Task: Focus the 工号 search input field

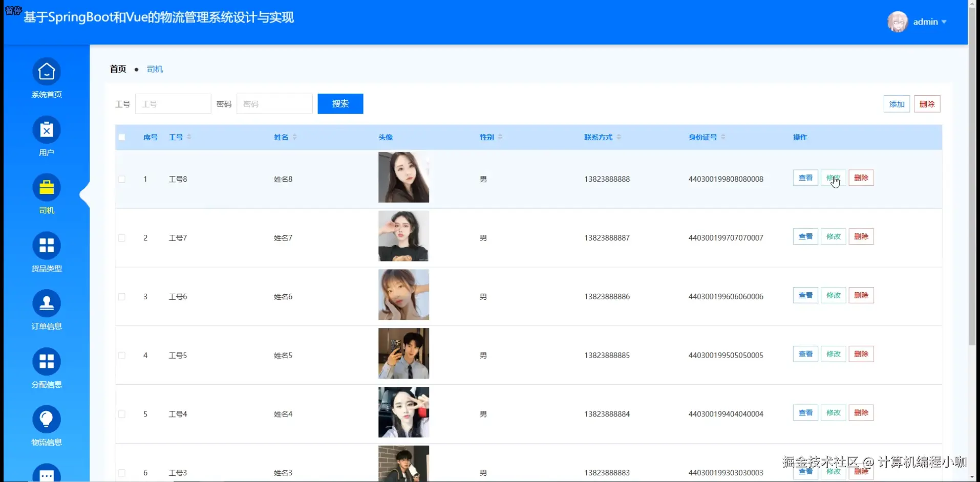Action: (173, 104)
